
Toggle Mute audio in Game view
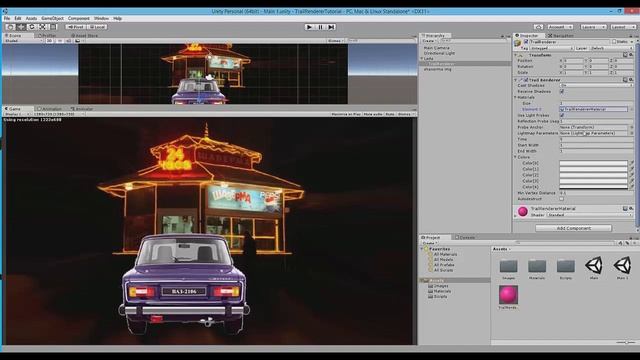click(x=373, y=114)
